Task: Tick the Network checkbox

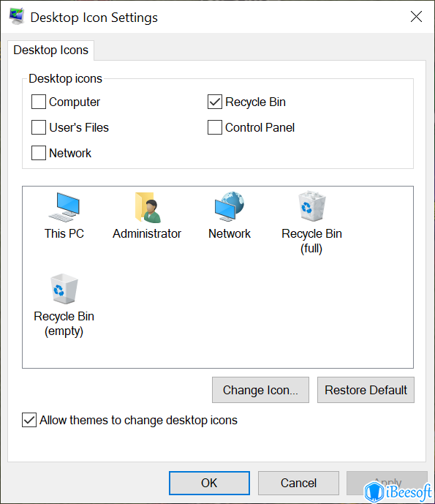Action: coord(39,153)
